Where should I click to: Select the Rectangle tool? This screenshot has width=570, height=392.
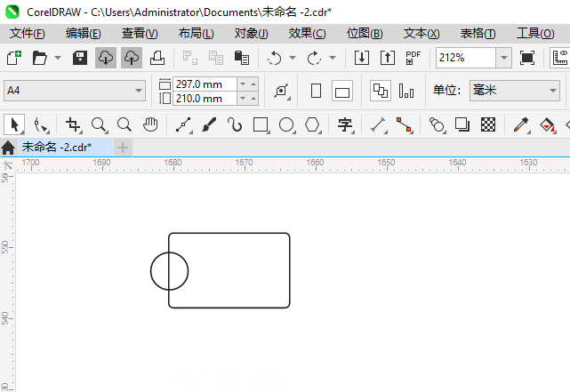point(261,125)
